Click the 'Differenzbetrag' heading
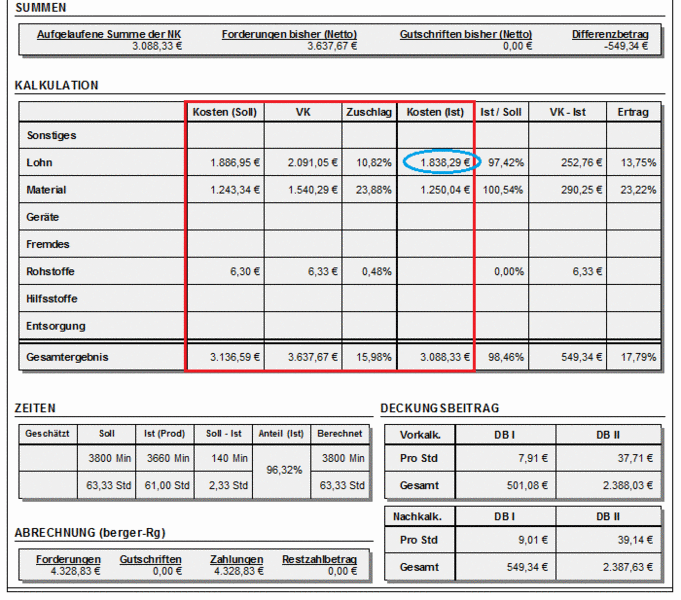Image resolution: width=681 pixels, height=600 pixels. 610,34
